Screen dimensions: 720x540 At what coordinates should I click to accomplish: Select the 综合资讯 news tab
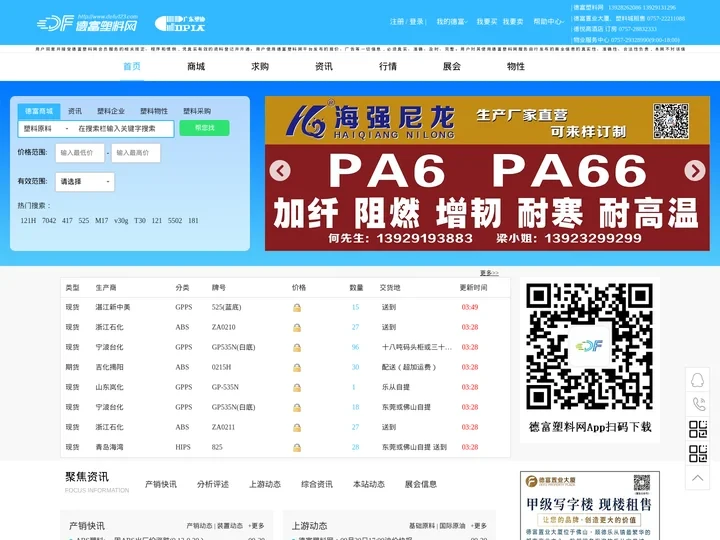(x=317, y=484)
